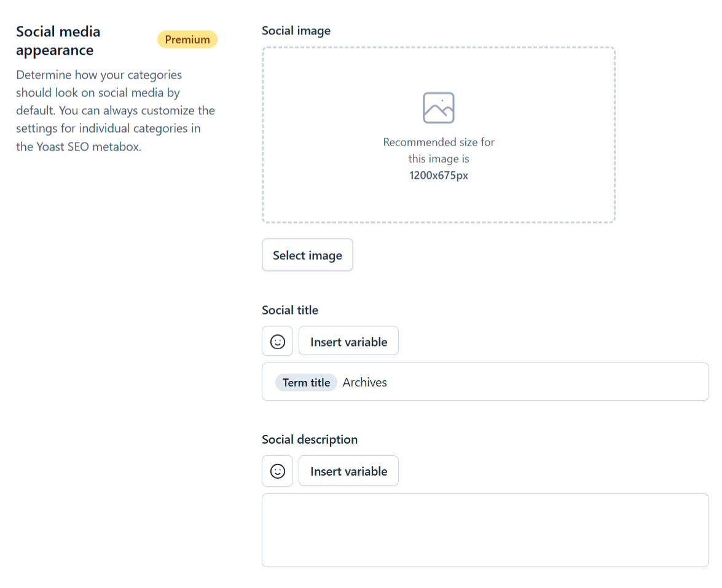Click the Select image button
The width and height of the screenshot is (722, 588).
[307, 255]
